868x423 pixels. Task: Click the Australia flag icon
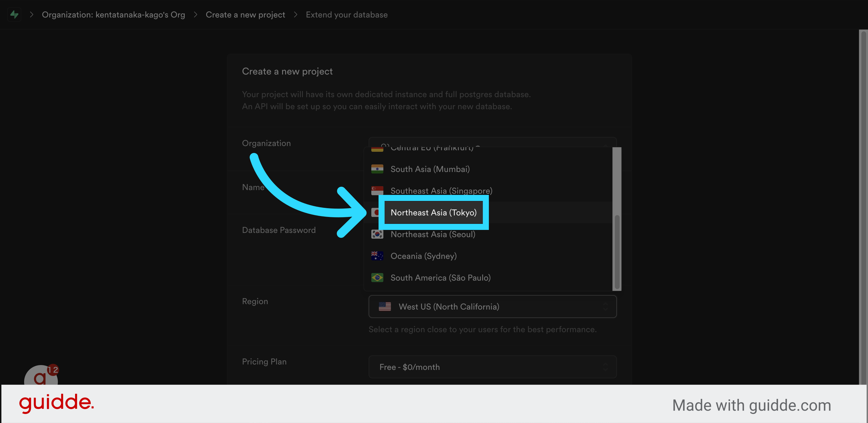click(x=377, y=256)
